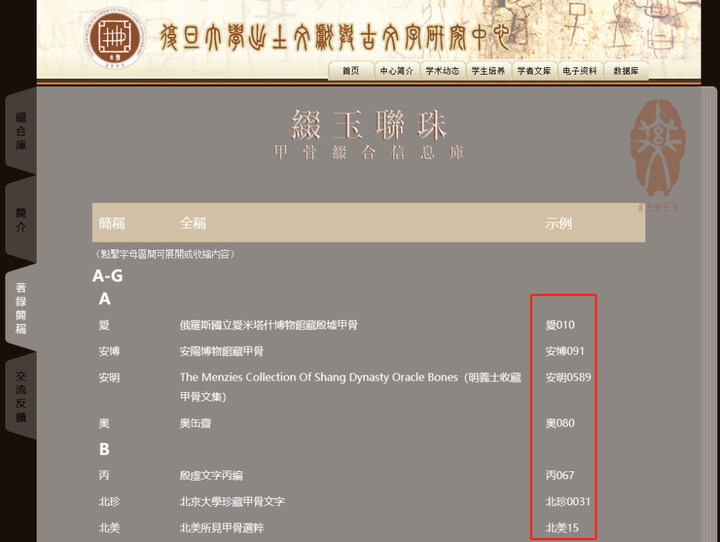Click example 北珍0031
The height and width of the screenshot is (542, 720).
click(568, 502)
